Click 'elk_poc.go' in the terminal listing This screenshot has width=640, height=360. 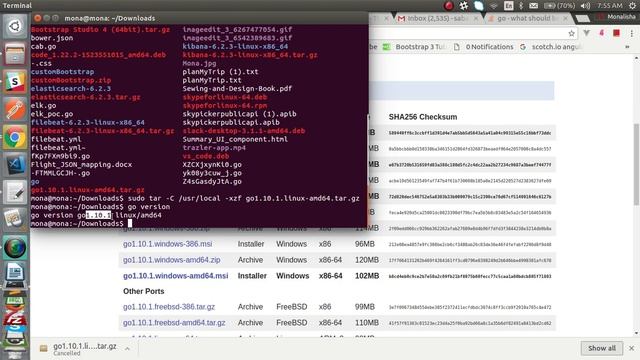click(x=52, y=114)
